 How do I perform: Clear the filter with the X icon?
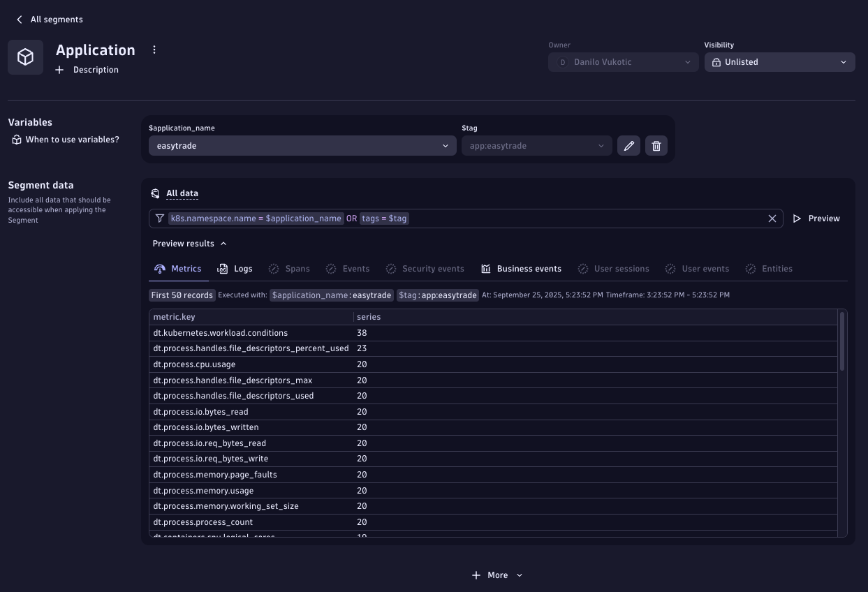pos(772,219)
